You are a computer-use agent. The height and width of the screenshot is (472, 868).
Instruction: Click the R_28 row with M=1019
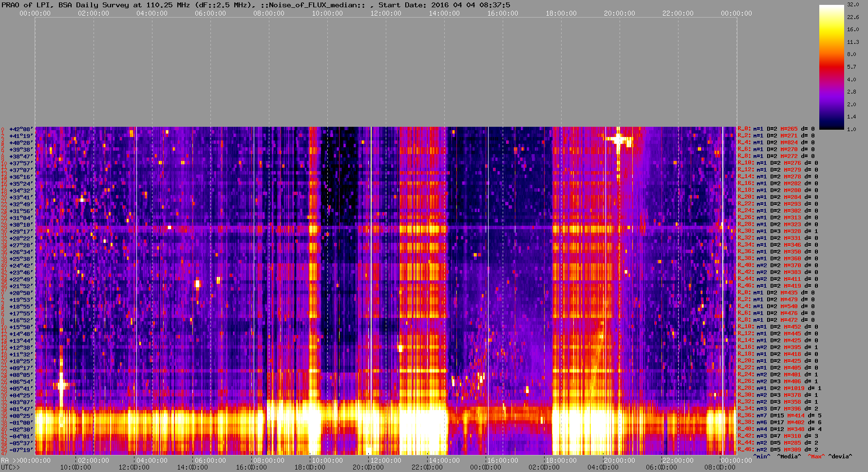pyautogui.click(x=779, y=389)
